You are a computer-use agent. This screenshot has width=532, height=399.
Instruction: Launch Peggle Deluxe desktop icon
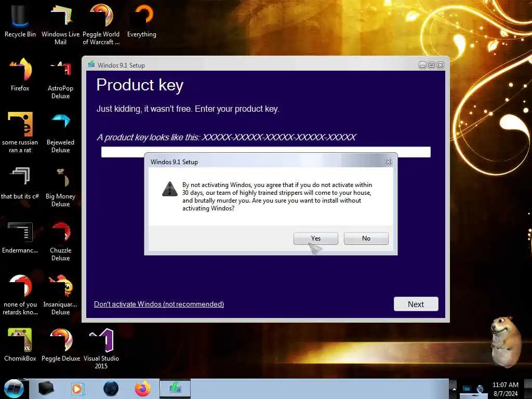point(60,345)
